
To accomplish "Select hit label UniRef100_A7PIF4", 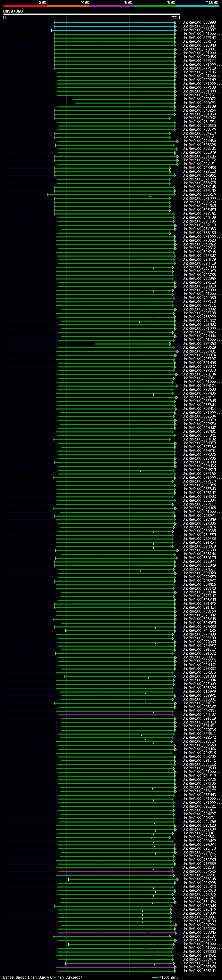I will pyautogui.click(x=199, y=60).
